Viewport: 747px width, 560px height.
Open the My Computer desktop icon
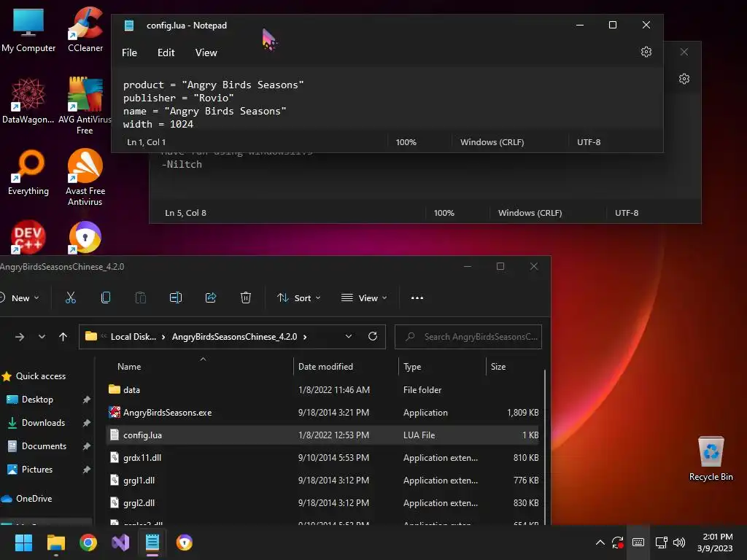[28, 30]
